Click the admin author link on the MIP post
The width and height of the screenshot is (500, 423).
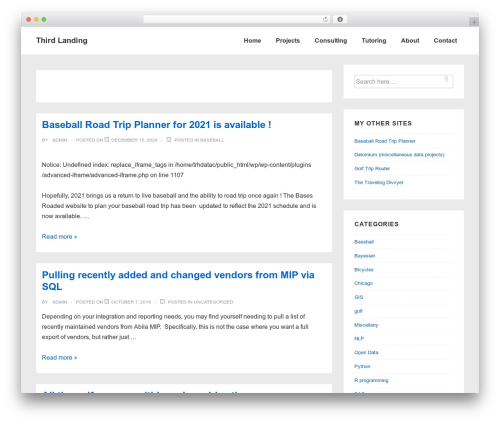pyautogui.click(x=60, y=302)
